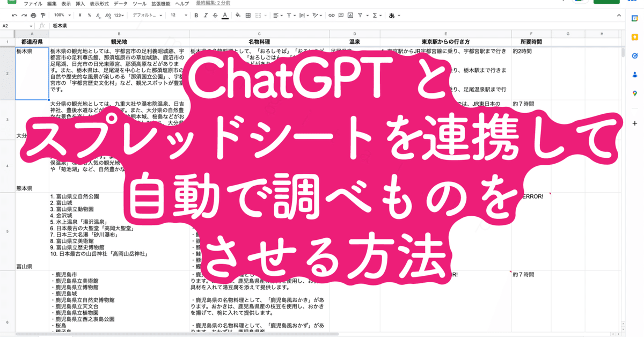Select cell containing 約2時間
The width and height of the screenshot is (644, 337).
[531, 73]
